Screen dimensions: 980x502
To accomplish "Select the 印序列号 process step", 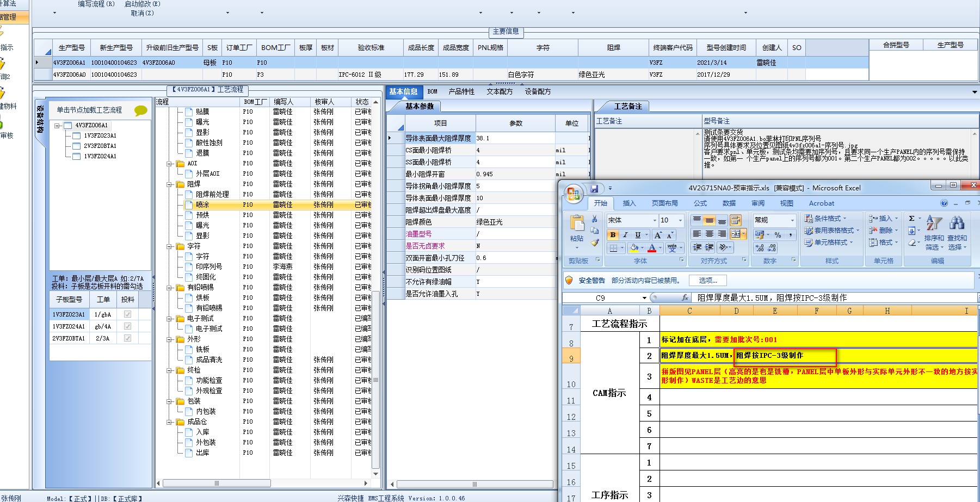I will [209, 267].
